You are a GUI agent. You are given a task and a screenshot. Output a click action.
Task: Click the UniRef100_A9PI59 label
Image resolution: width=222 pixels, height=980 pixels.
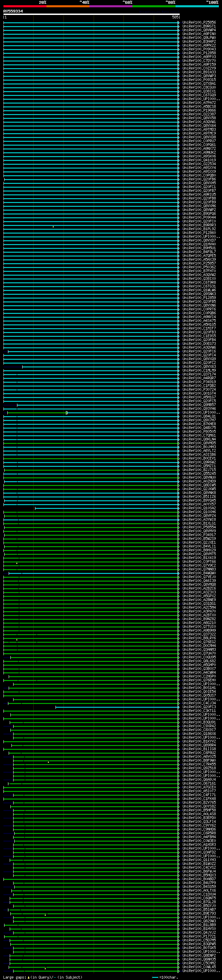199,65
